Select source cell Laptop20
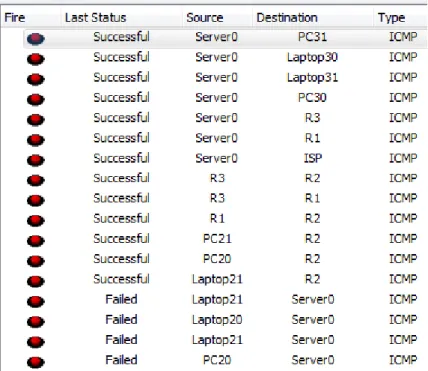Image resolution: width=428 pixels, height=371 pixels. (217, 320)
